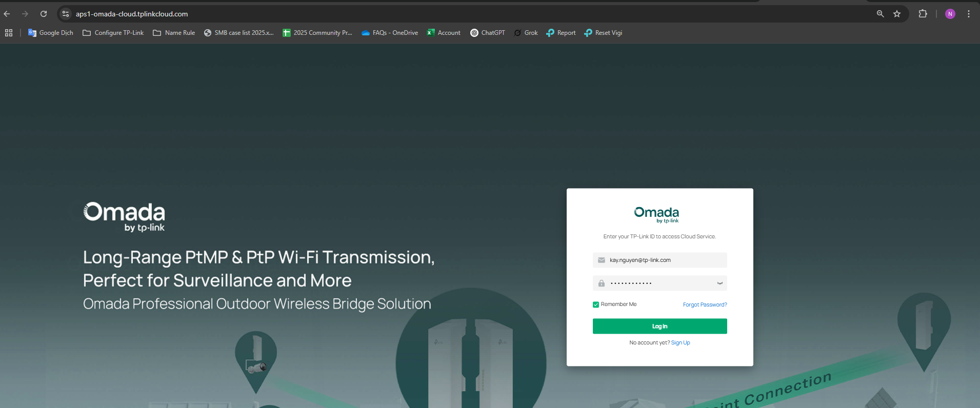Click the 'Long-Range PtMP & PtP' headline
The height and width of the screenshot is (408, 980).
[259, 257]
